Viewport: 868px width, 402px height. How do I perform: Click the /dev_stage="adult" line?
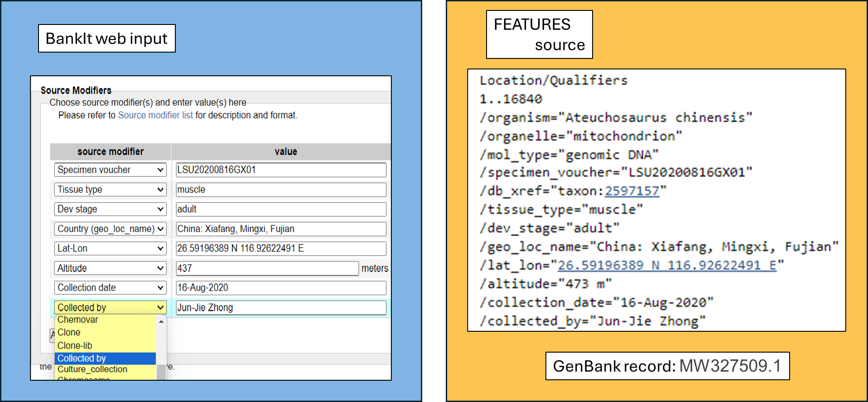[549, 228]
